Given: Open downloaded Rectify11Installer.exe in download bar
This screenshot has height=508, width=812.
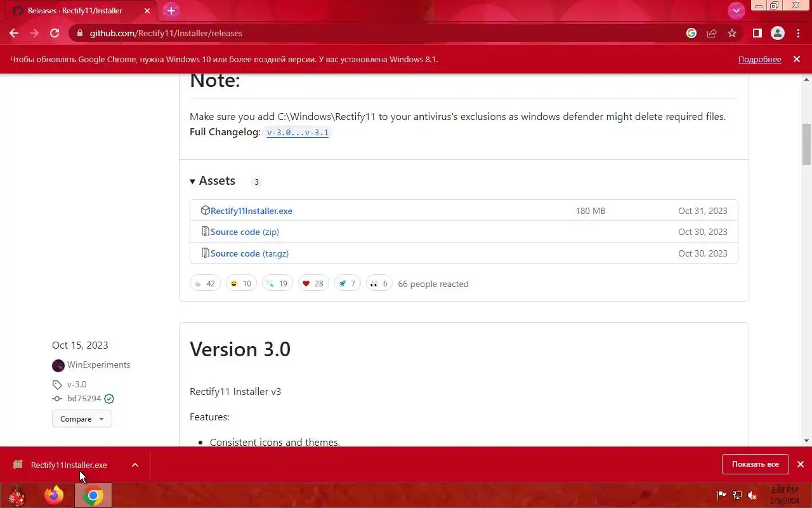Looking at the screenshot, I should click(69, 465).
